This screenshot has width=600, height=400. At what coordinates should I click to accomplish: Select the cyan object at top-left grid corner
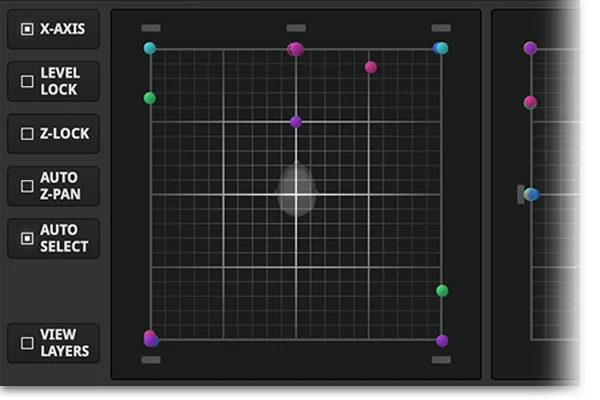(150, 48)
